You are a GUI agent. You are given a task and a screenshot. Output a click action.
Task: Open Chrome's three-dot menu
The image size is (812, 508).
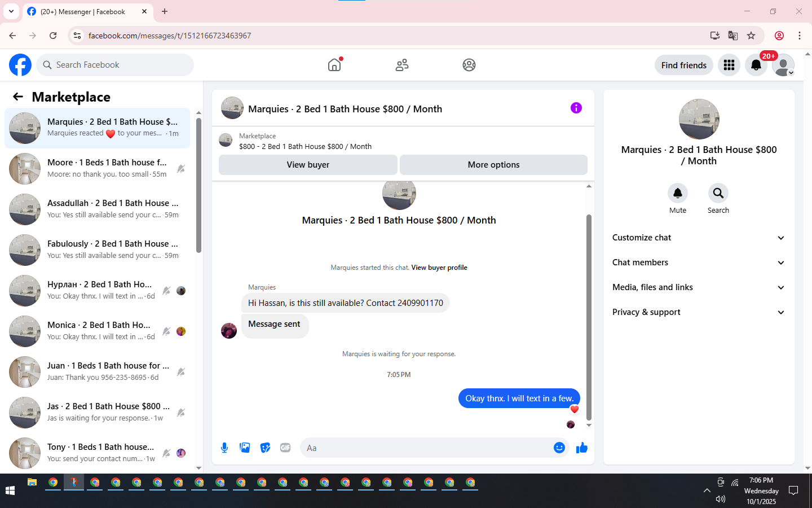[800, 36]
